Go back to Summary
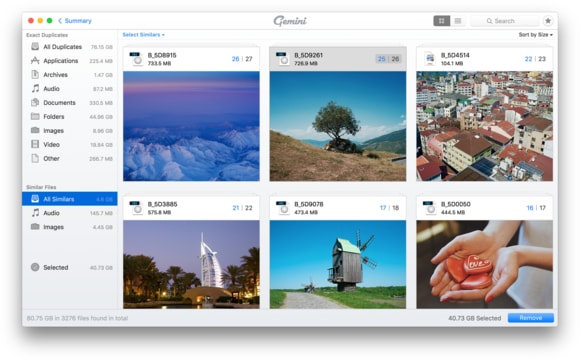This screenshot has width=580, height=361. (75, 21)
